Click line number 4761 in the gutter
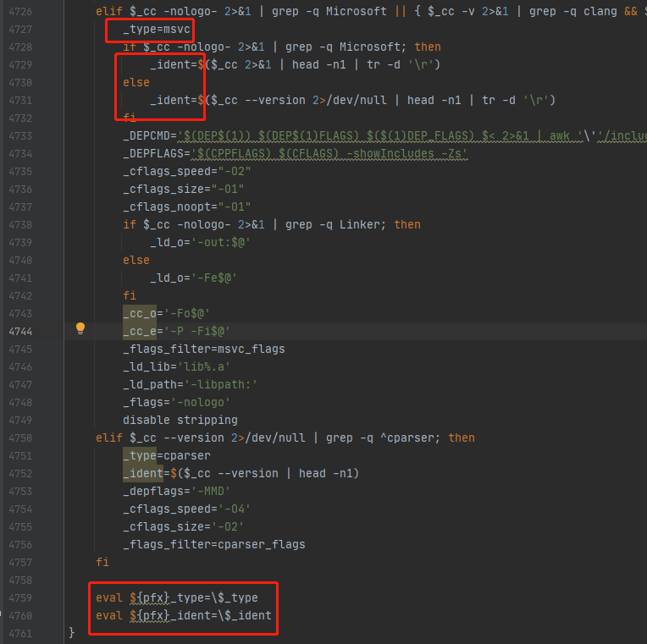The image size is (647, 644). coord(20,633)
